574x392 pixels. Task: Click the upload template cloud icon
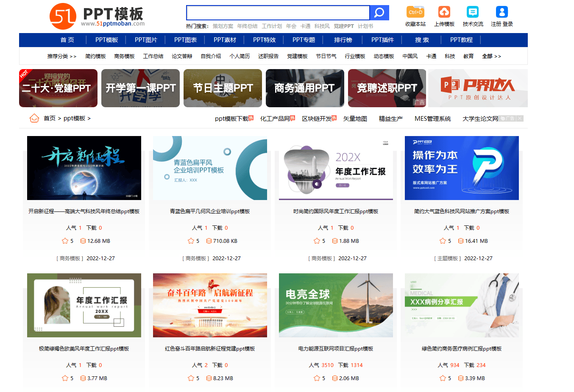click(444, 12)
